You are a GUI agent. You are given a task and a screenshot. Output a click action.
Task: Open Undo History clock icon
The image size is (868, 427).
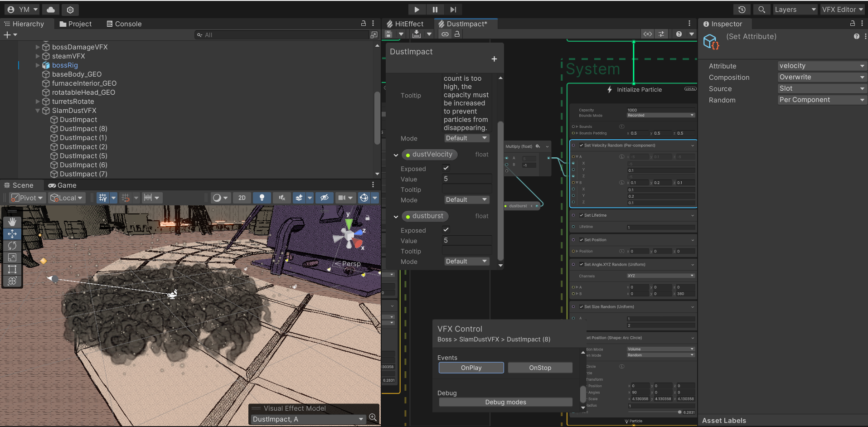click(x=742, y=10)
